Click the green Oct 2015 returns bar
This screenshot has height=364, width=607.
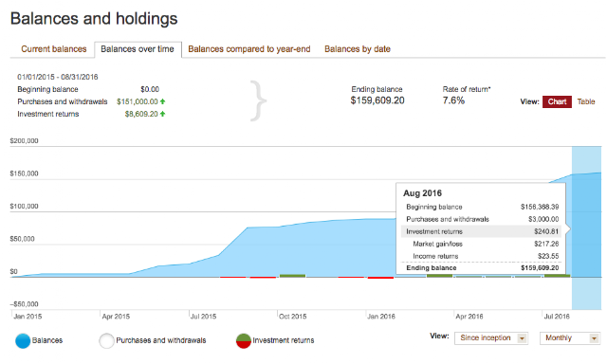293,276
